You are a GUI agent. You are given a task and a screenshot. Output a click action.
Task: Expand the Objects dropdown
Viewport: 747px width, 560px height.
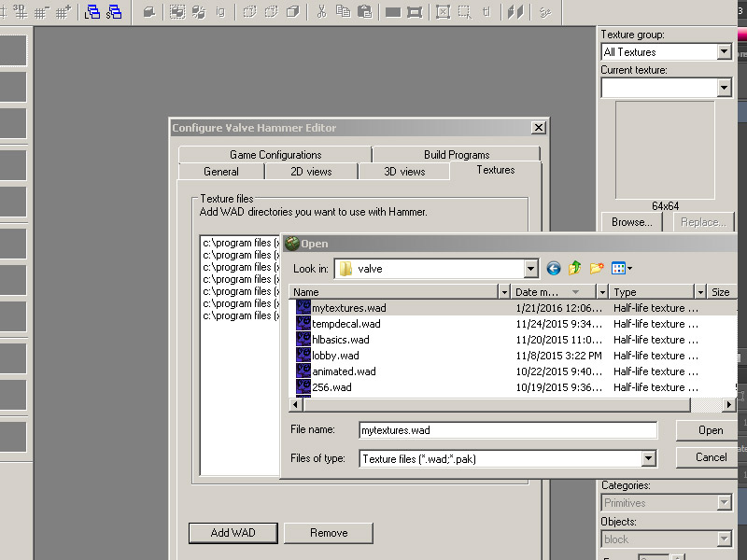[x=725, y=539]
